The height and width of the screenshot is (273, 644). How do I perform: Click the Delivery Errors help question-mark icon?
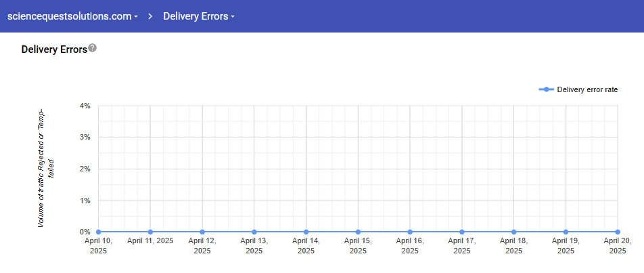93,48
